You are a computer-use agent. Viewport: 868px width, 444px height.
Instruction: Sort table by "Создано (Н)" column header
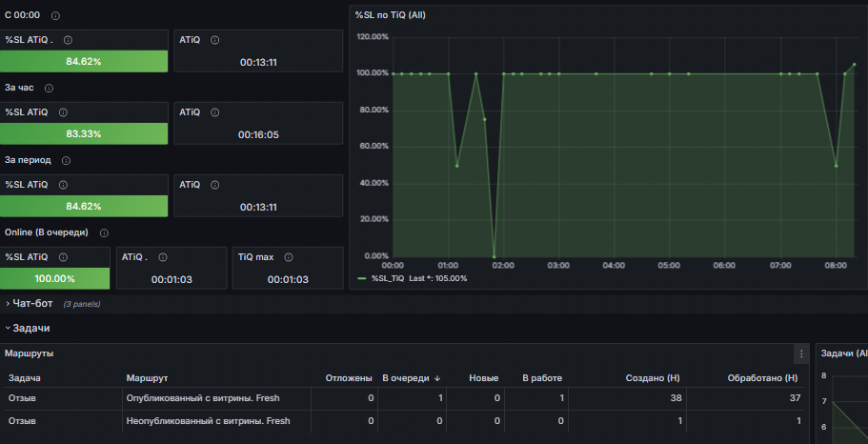652,378
